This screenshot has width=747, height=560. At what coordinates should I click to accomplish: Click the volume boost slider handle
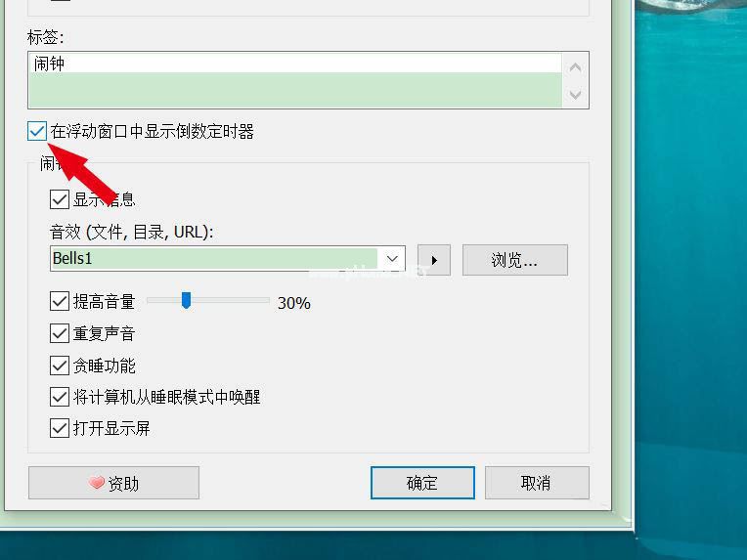pyautogui.click(x=187, y=300)
